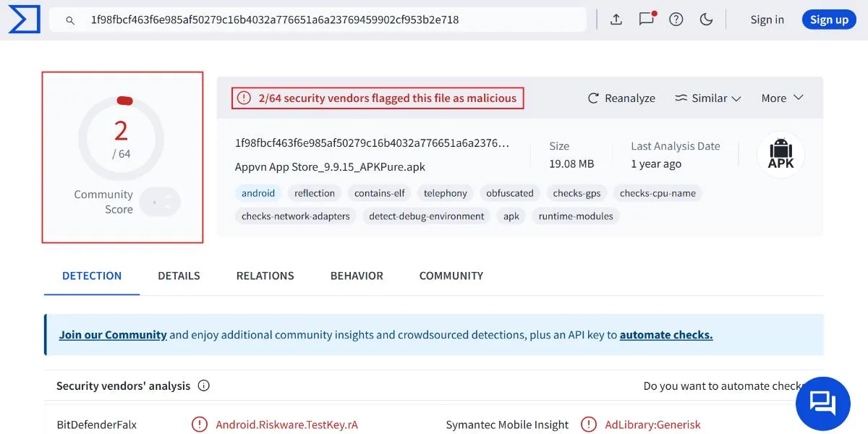Open the automate checks link

coord(666,335)
